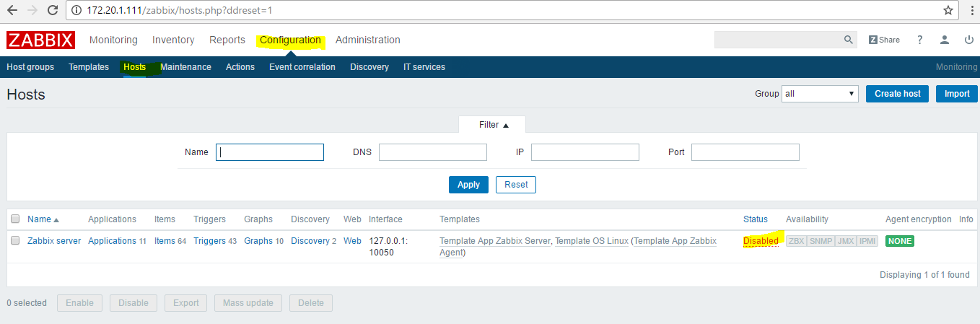Bookmark page with star icon
The height and width of the screenshot is (324, 980).
(x=948, y=10)
